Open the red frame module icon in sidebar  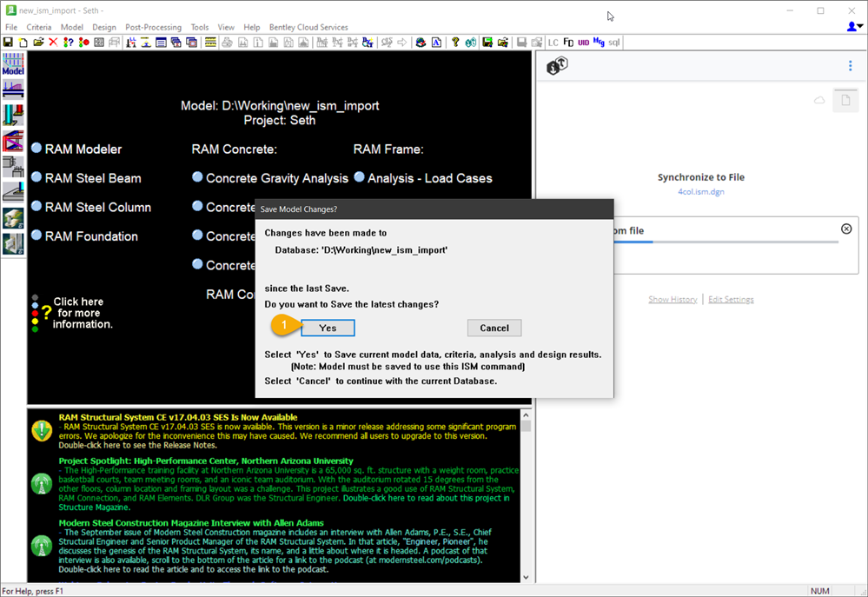click(x=13, y=141)
